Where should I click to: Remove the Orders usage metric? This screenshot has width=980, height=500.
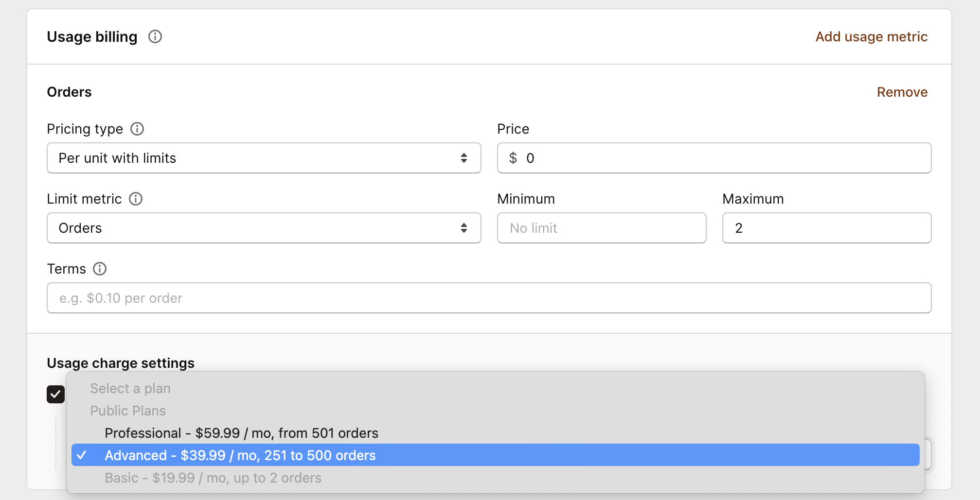[x=902, y=92]
